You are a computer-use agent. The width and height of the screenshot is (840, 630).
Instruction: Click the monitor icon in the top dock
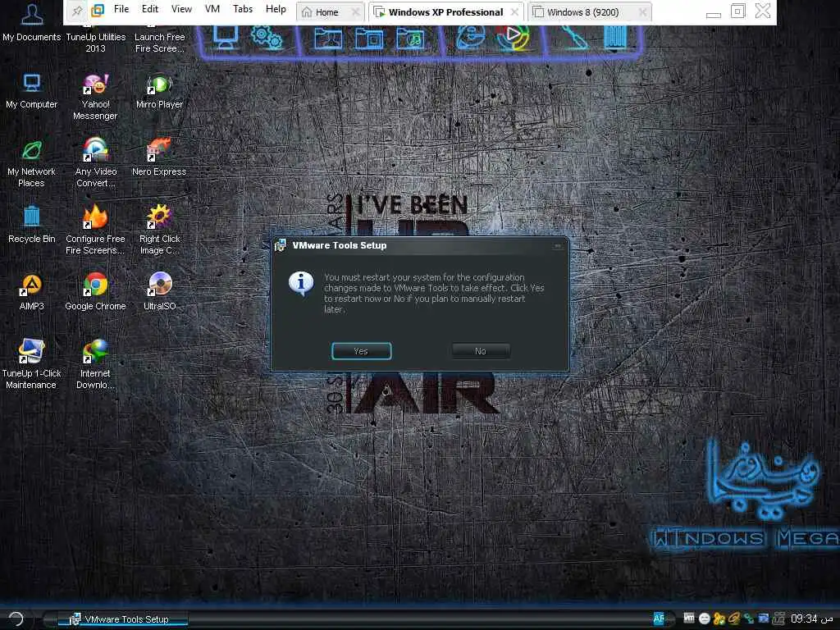coord(226,37)
